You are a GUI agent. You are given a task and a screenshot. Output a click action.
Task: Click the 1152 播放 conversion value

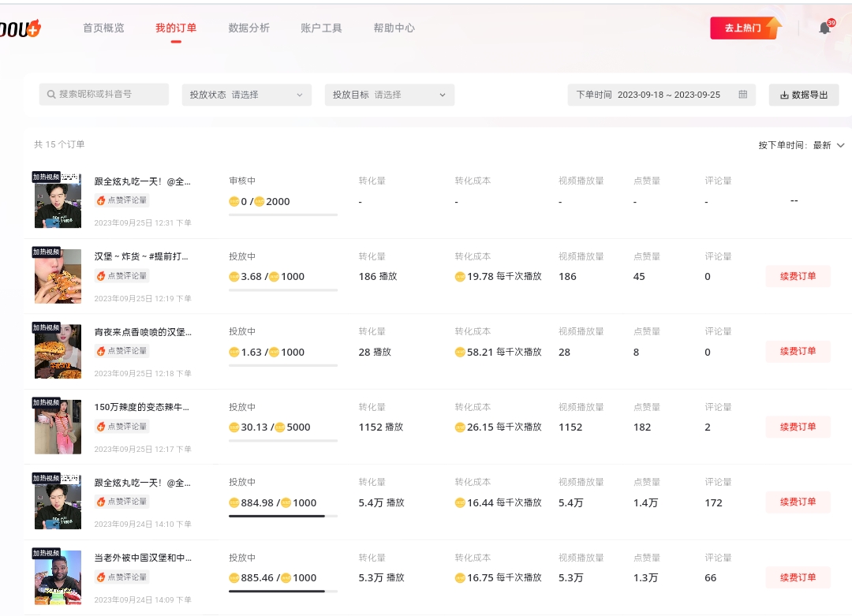coord(381,427)
